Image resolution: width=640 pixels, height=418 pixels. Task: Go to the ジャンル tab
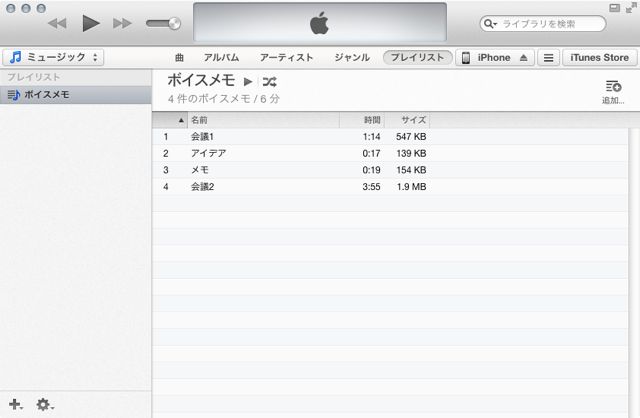[352, 58]
